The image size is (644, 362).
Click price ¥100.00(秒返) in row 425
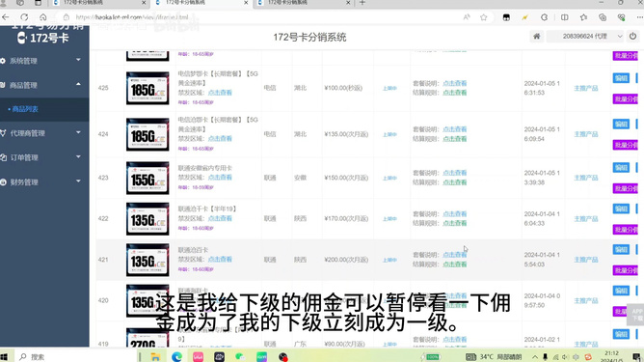click(343, 88)
